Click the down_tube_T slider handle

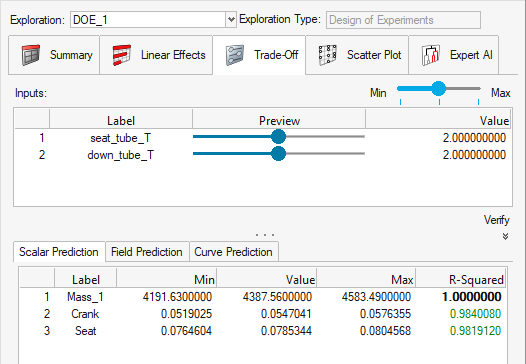click(278, 154)
